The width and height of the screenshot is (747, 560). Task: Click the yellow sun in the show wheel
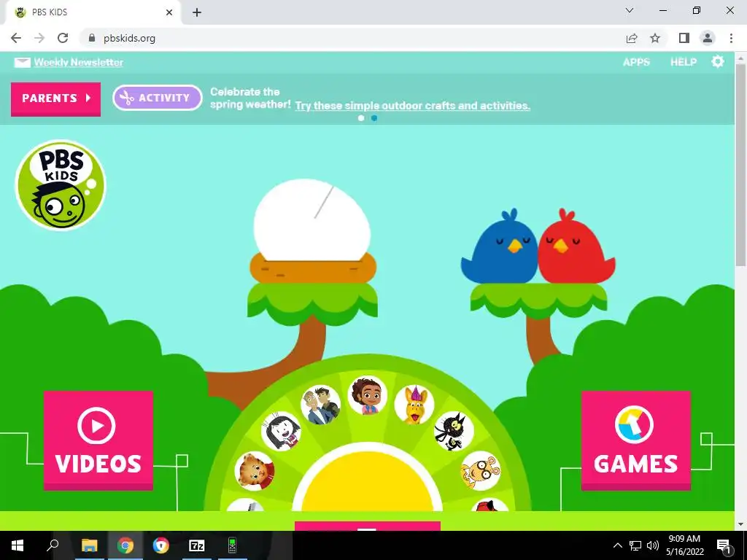tap(368, 481)
